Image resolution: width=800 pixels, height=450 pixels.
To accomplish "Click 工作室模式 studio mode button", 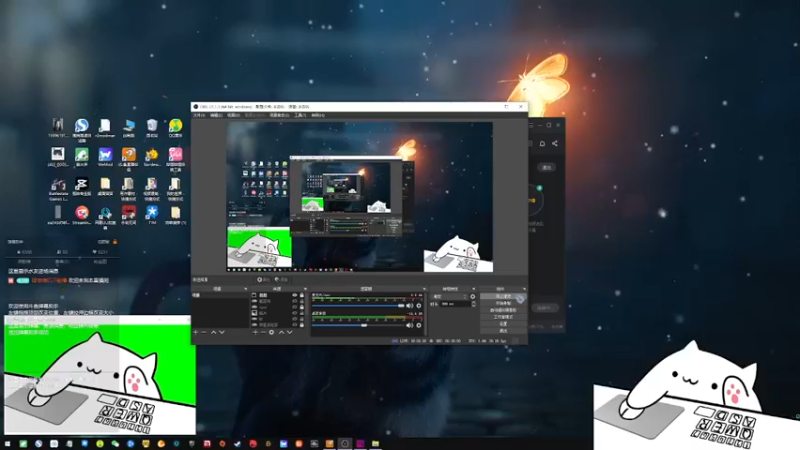I will click(x=503, y=317).
